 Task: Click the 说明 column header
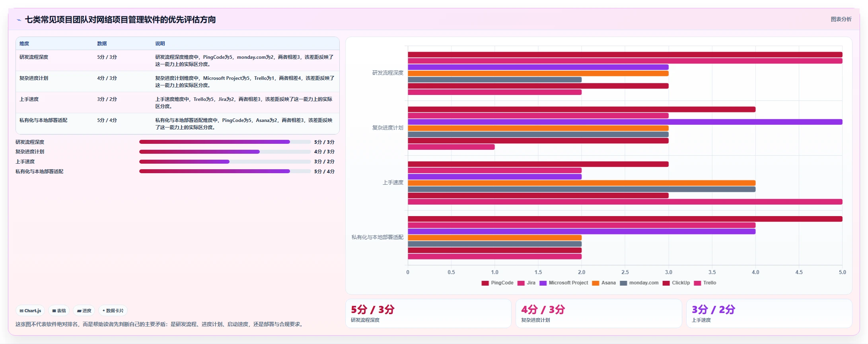tap(160, 44)
